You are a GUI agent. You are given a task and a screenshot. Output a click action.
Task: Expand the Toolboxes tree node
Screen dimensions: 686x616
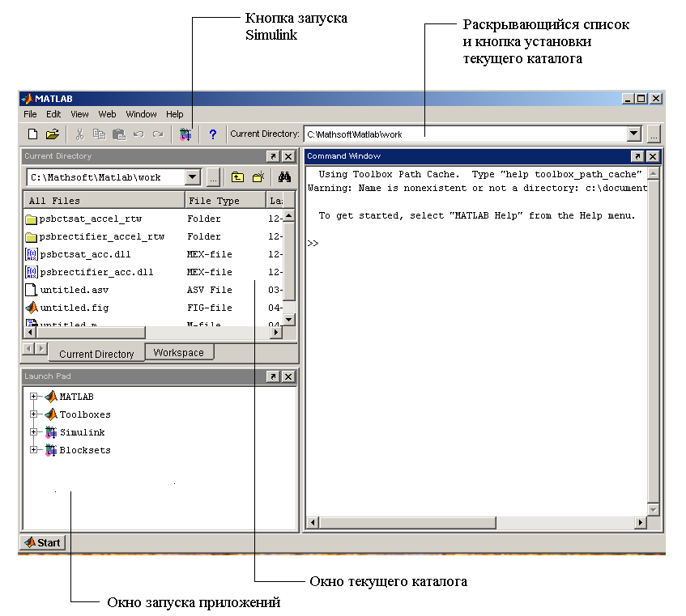33,414
